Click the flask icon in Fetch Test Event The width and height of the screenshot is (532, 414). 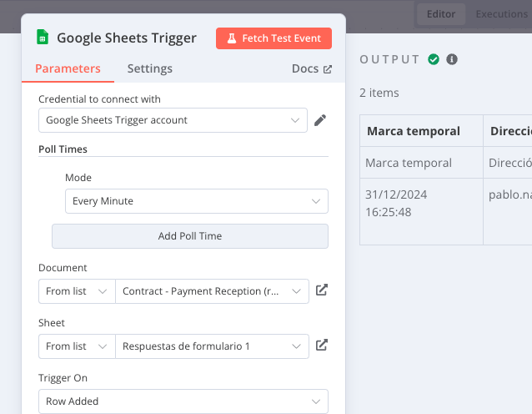click(x=232, y=38)
